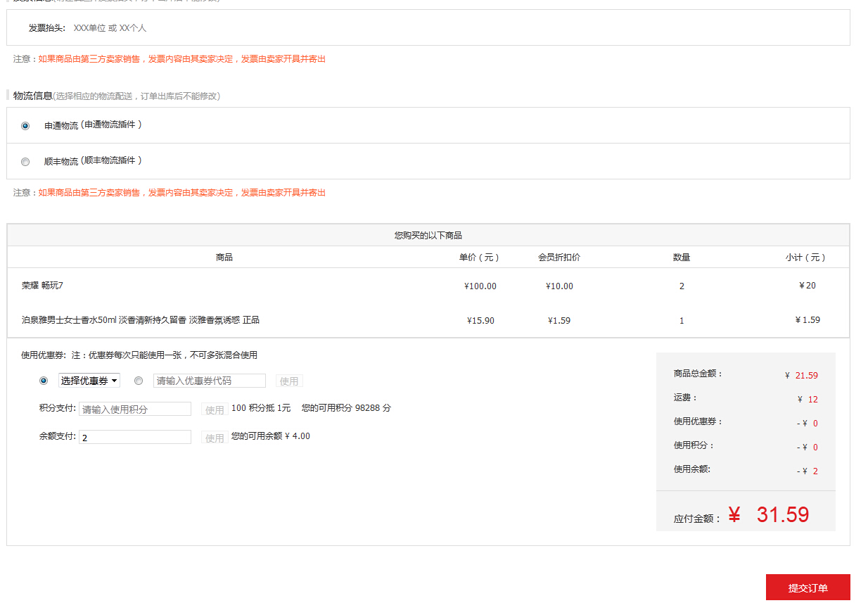Click the 顺丰物流 label text
Viewport: 868px width, 603px height.
[x=61, y=162]
